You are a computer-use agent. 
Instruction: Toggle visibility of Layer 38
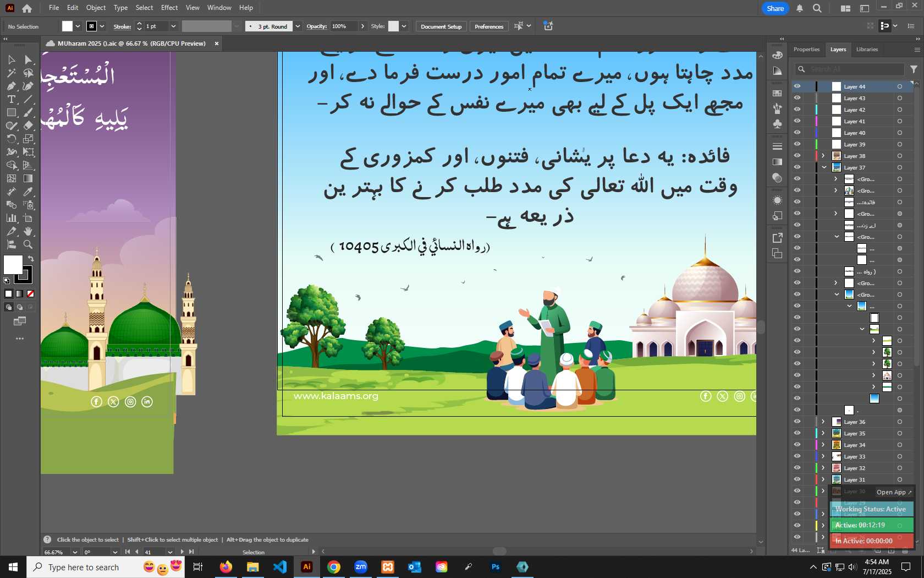(x=797, y=156)
